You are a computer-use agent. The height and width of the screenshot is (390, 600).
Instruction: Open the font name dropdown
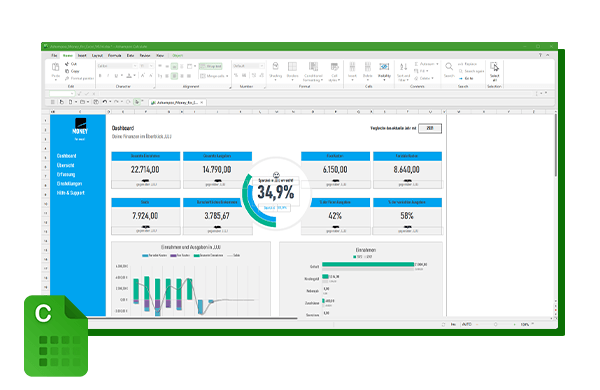coord(134,66)
